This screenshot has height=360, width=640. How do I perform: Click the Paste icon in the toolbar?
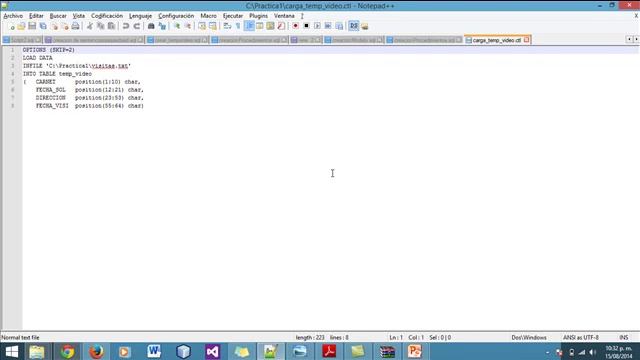111,26
